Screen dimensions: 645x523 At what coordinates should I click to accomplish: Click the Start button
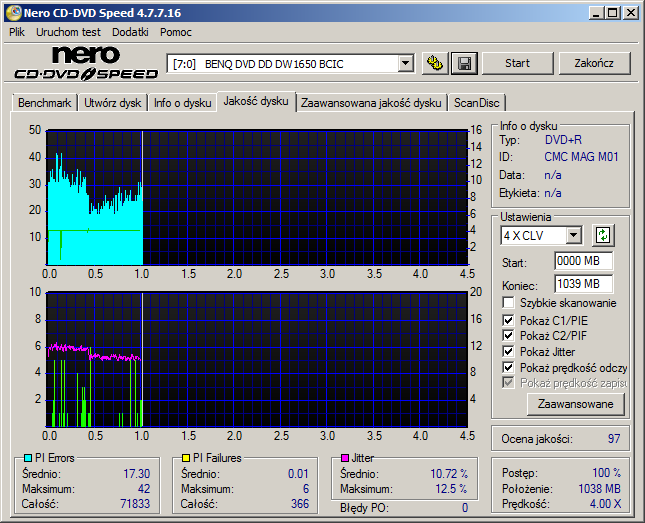(517, 63)
